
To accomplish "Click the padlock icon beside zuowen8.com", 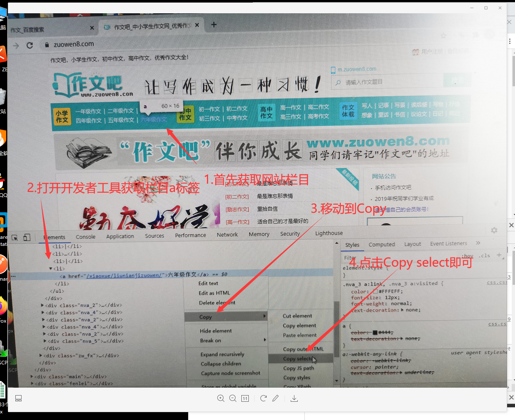I will point(47,44).
